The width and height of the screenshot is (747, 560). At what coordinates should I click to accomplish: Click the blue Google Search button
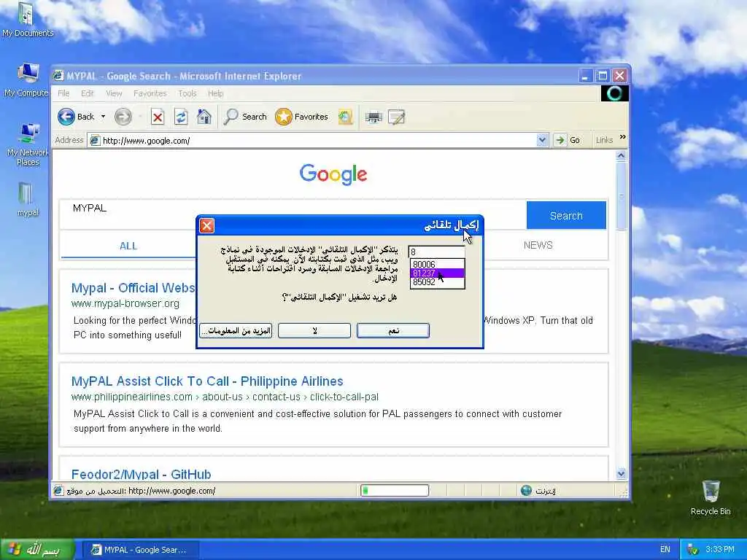pos(566,215)
